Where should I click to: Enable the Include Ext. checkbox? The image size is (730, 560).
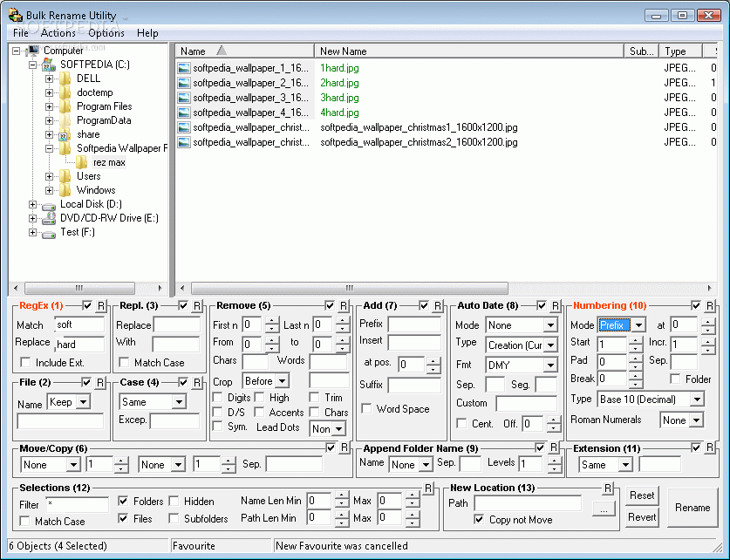[25, 362]
